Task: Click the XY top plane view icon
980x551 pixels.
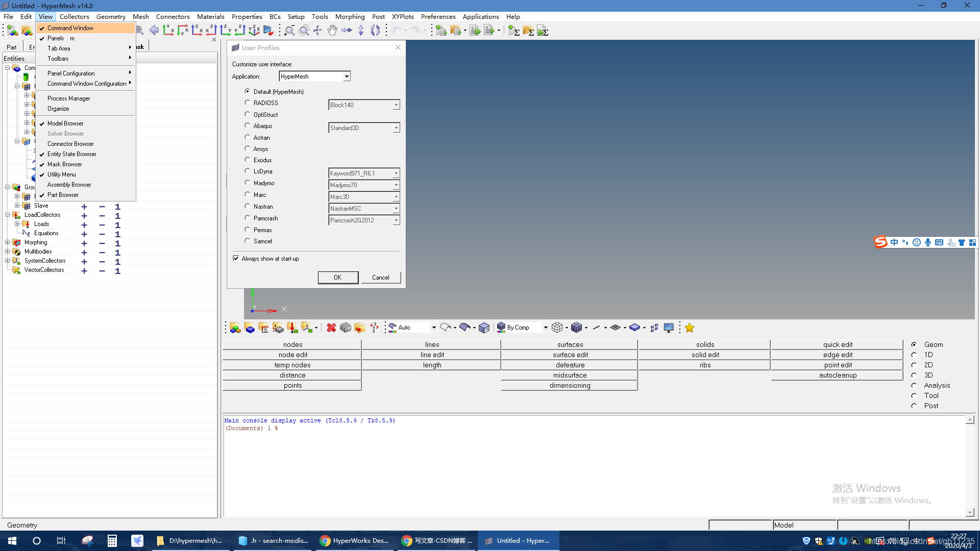Action: pyautogui.click(x=169, y=31)
